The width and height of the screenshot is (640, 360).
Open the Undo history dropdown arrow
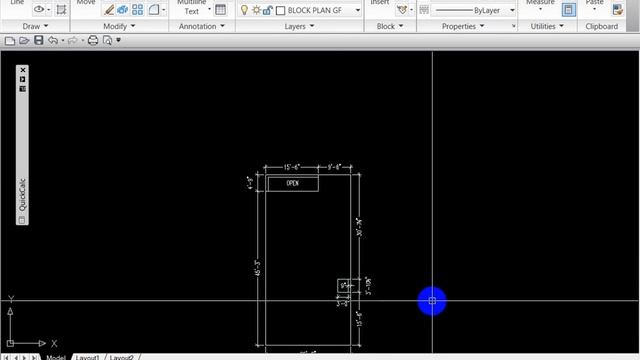point(63,40)
